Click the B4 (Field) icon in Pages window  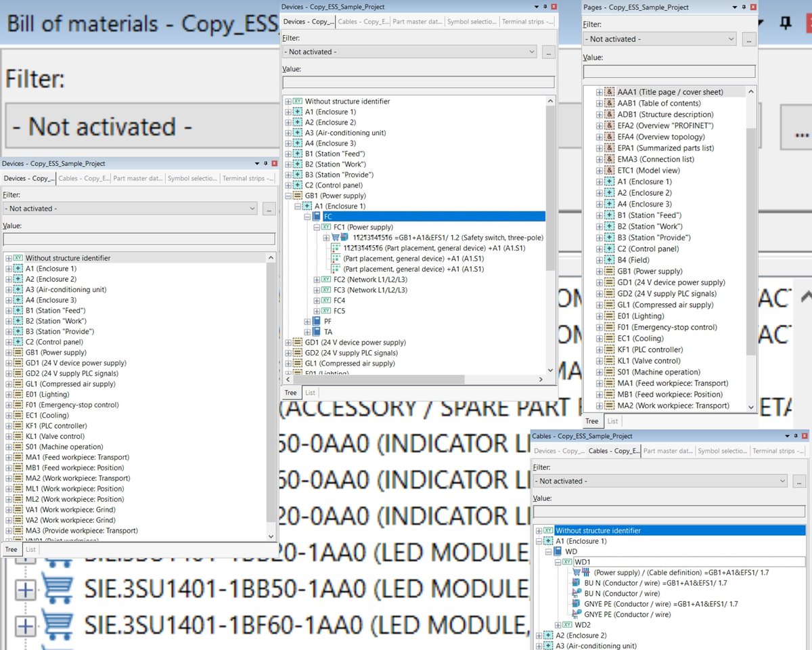[x=610, y=260]
